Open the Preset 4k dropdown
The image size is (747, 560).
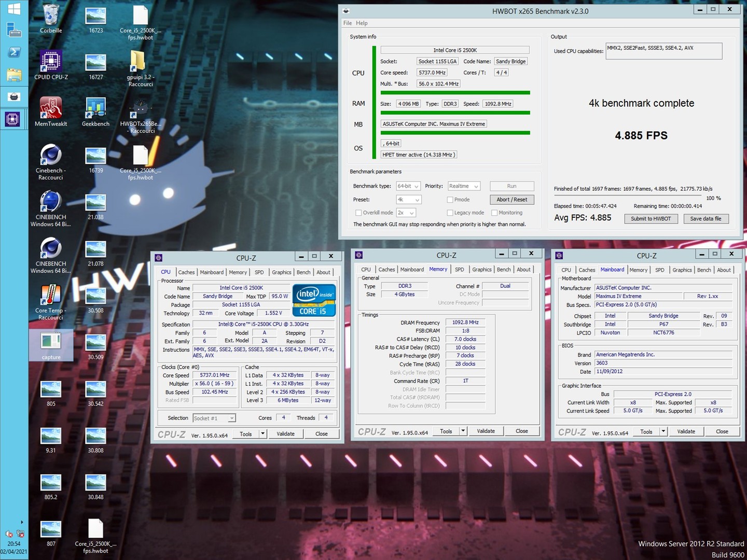coord(408,200)
